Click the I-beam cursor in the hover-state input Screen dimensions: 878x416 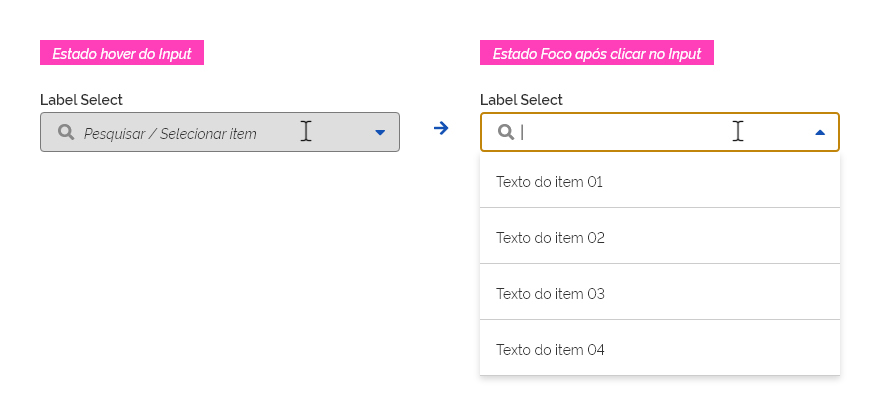[x=306, y=131]
